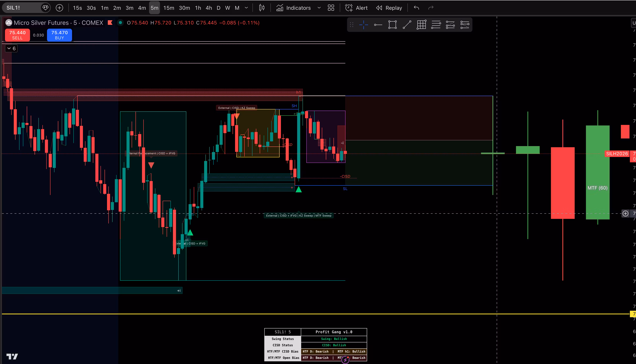
Task: Open the Indicators favorites dropdown arrow
Action: 319,8
